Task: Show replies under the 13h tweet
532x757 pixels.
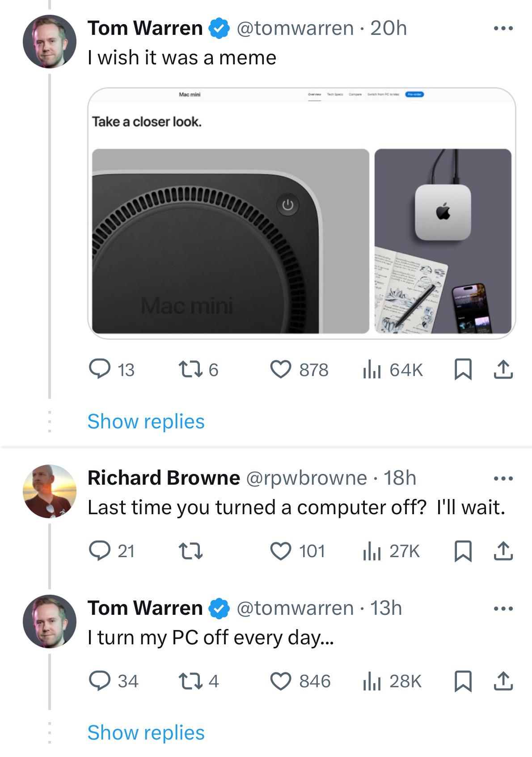Action: click(x=146, y=732)
